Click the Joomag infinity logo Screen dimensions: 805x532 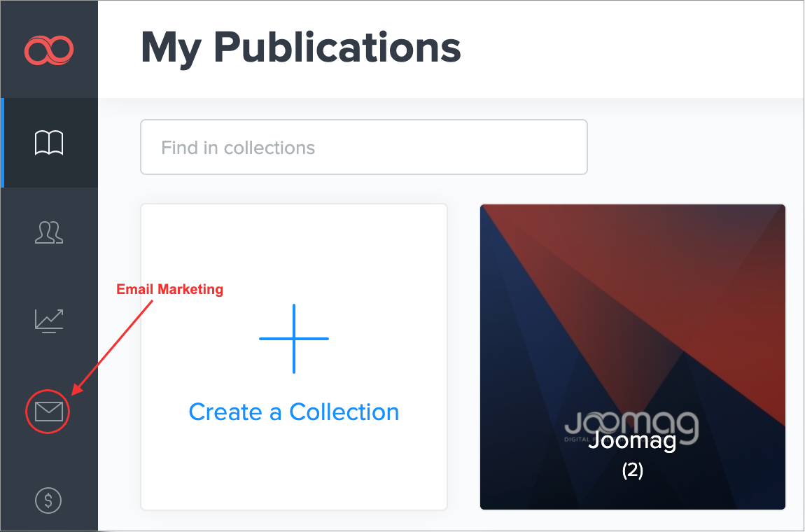(49, 50)
